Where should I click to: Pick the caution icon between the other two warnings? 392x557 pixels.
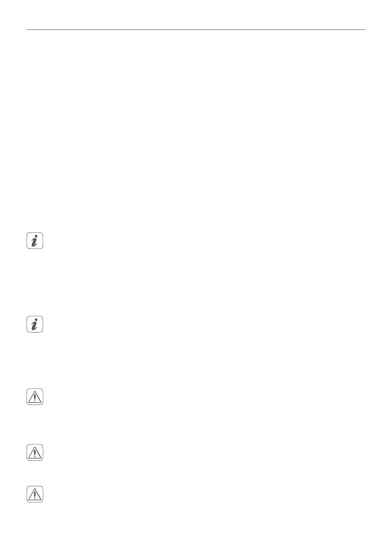coord(35,452)
